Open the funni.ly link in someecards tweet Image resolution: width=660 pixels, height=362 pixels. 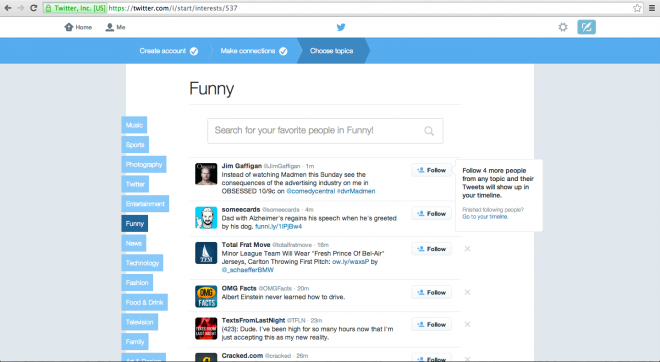coord(278,226)
